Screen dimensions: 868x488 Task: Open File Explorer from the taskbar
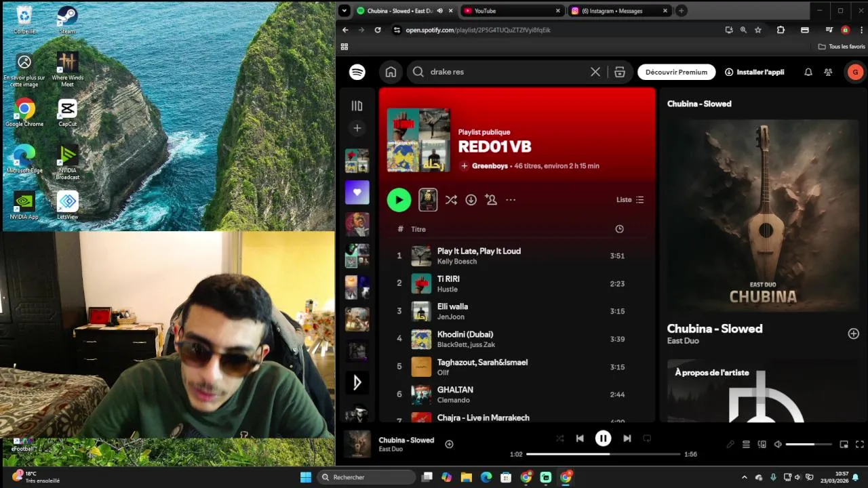pos(467,477)
